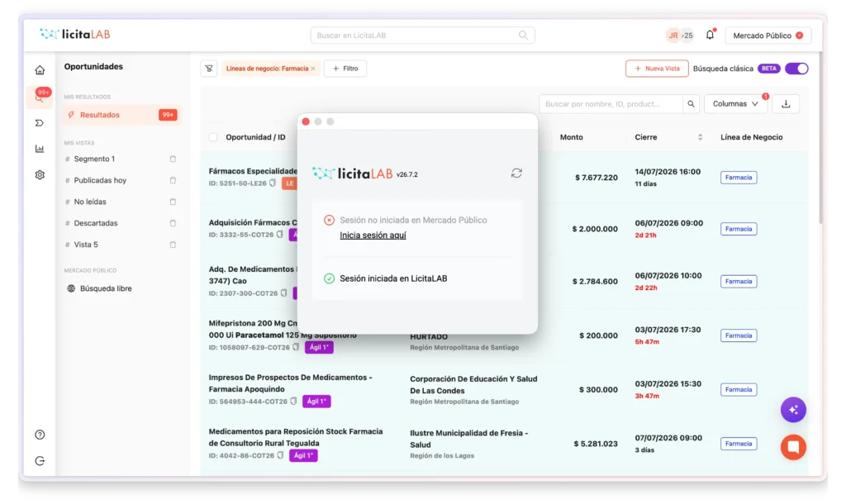
Task: Click the filter funnel icon
Action: tap(209, 69)
